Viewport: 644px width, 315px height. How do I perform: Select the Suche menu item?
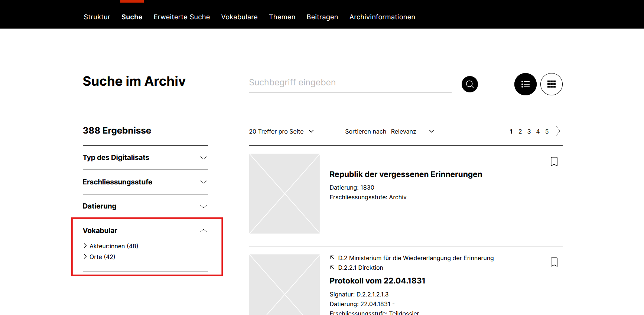[132, 17]
